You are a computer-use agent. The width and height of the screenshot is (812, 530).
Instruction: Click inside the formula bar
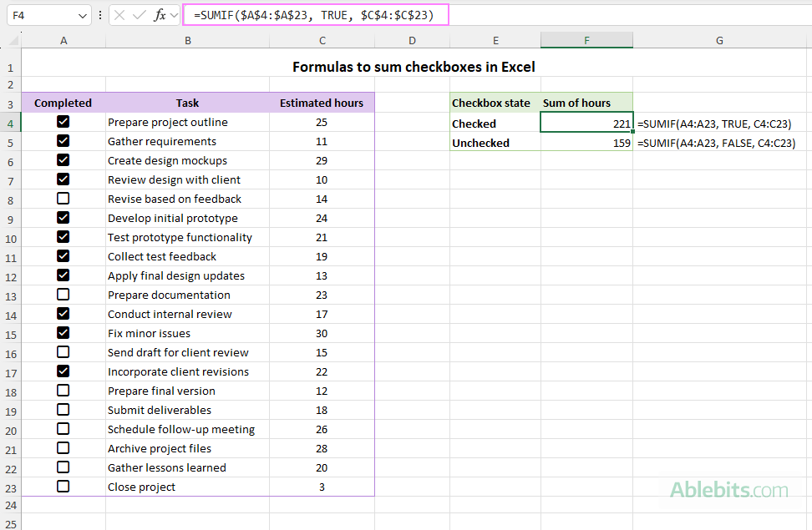click(x=317, y=14)
